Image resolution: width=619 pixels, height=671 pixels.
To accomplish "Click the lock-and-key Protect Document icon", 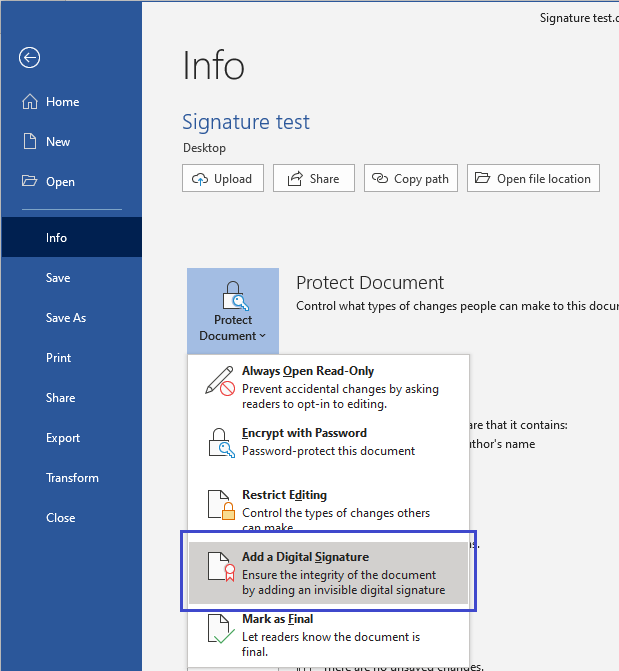I will 235,296.
